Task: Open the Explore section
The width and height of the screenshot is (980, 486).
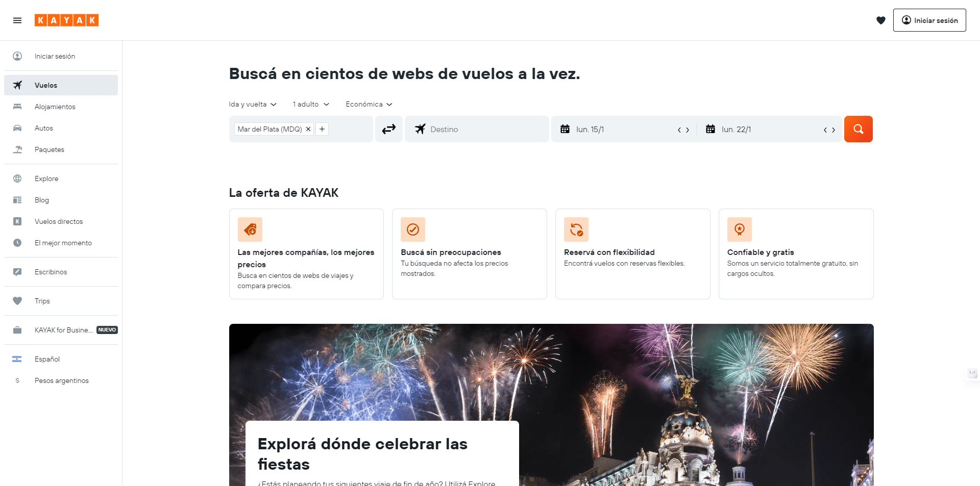Action: pyautogui.click(x=46, y=178)
